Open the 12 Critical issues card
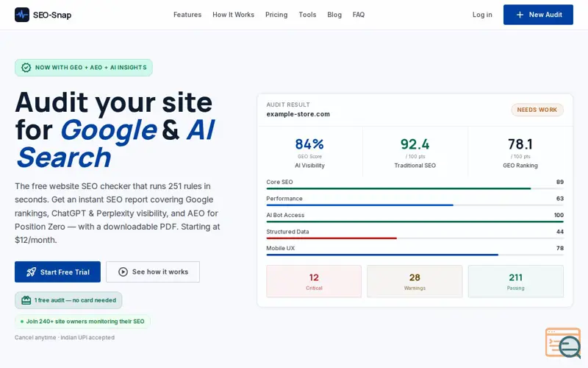Image resolution: width=588 pixels, height=368 pixels. 314,282
